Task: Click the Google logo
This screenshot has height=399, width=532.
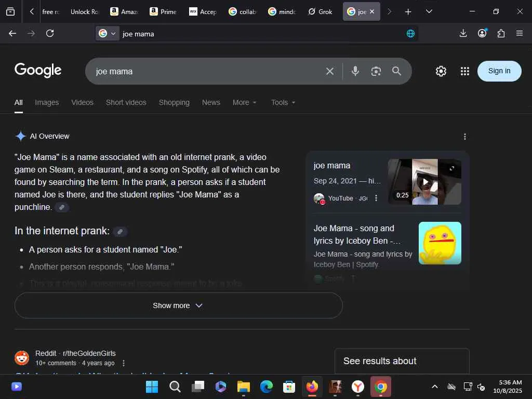Action: pos(38,70)
